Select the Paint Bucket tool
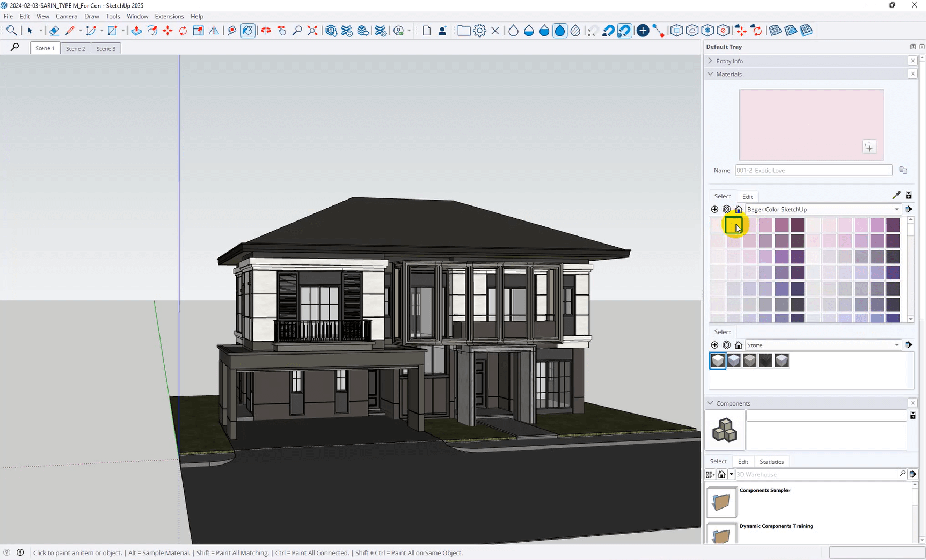Viewport: 926px width, 560px height. coord(247,31)
